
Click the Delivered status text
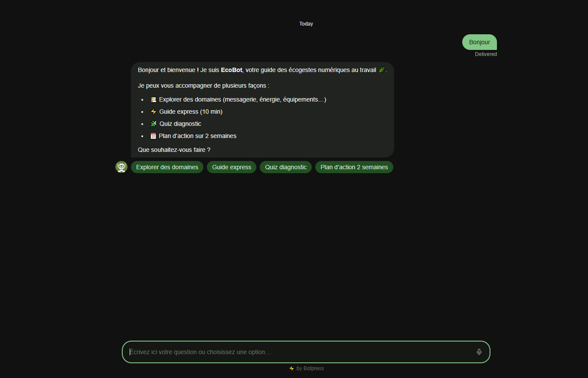coord(486,54)
